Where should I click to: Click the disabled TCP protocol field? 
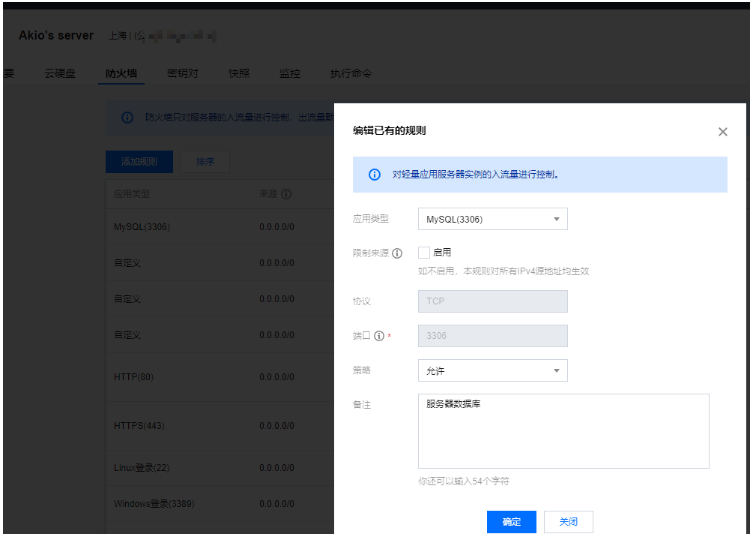492,301
